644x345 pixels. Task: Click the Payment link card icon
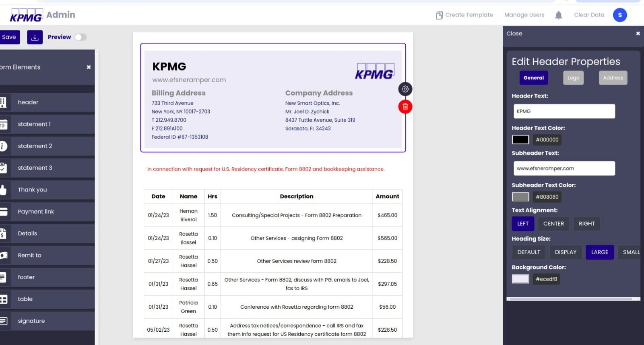4,212
